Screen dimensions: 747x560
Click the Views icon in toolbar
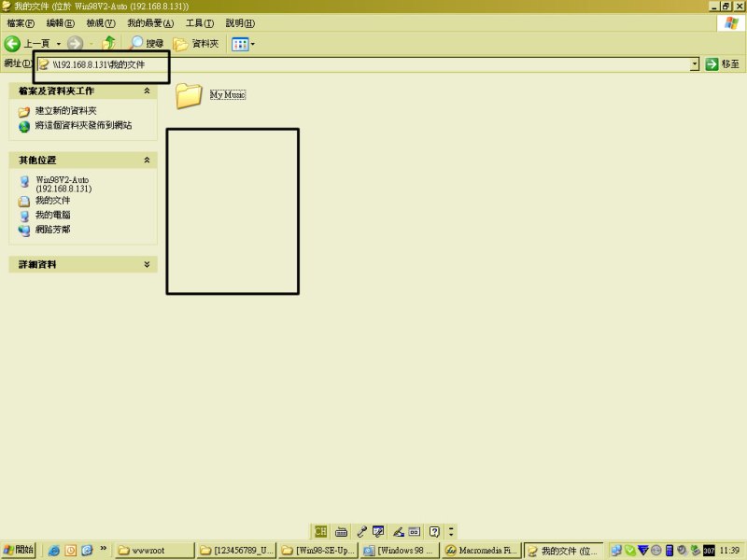click(240, 44)
